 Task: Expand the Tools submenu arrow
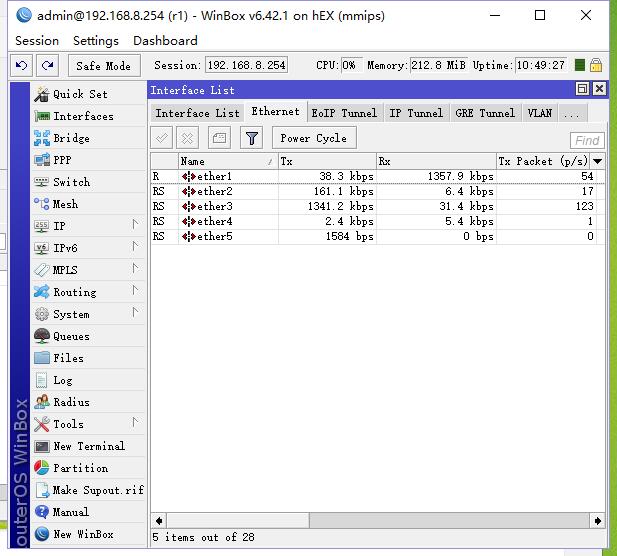pyautogui.click(x=135, y=423)
